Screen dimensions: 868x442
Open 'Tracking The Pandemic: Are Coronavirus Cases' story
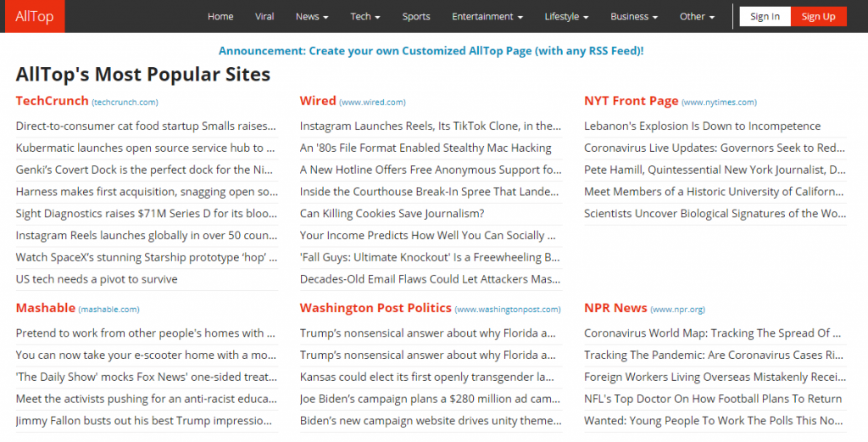pyautogui.click(x=714, y=355)
